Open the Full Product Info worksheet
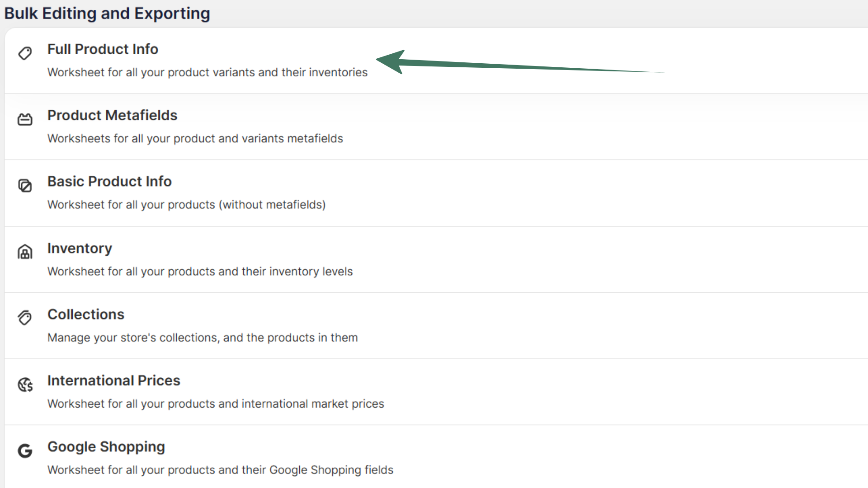 tap(103, 49)
